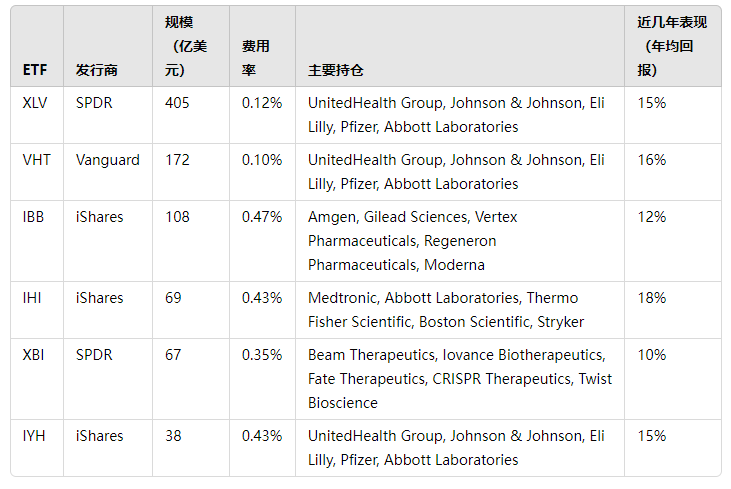Select the IYH ticker cell
This screenshot has height=489, width=731.
[34, 436]
